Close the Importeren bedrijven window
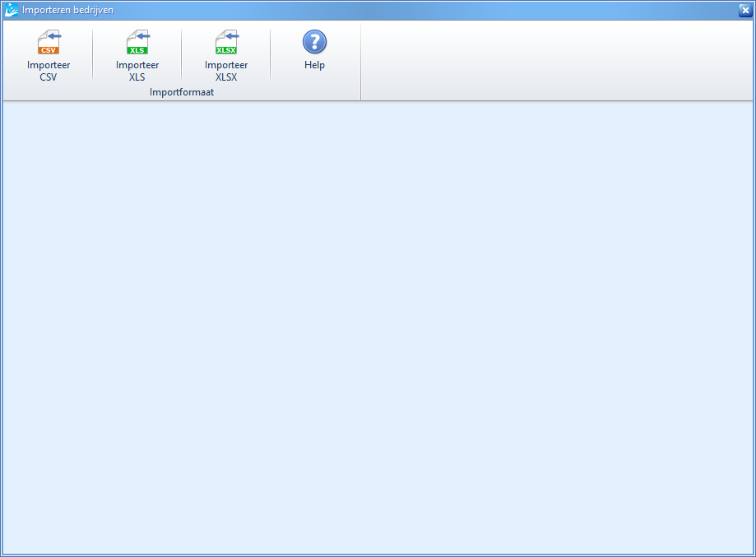The image size is (756, 557). [744, 11]
